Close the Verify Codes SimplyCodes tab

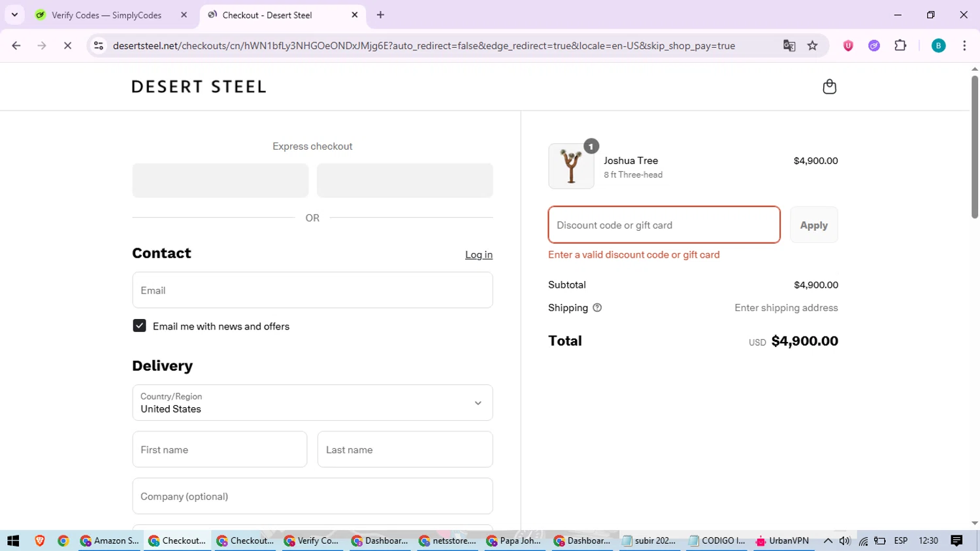[184, 15]
